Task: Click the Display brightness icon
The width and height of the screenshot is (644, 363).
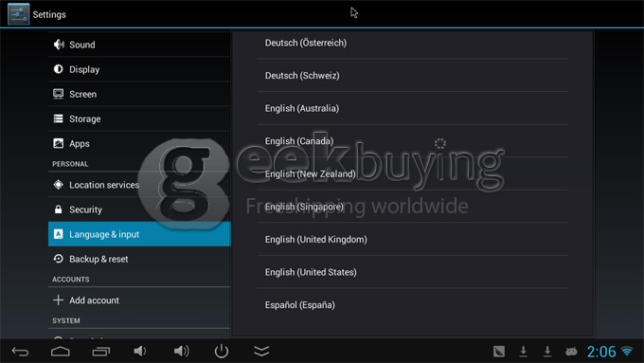Action: coord(59,69)
